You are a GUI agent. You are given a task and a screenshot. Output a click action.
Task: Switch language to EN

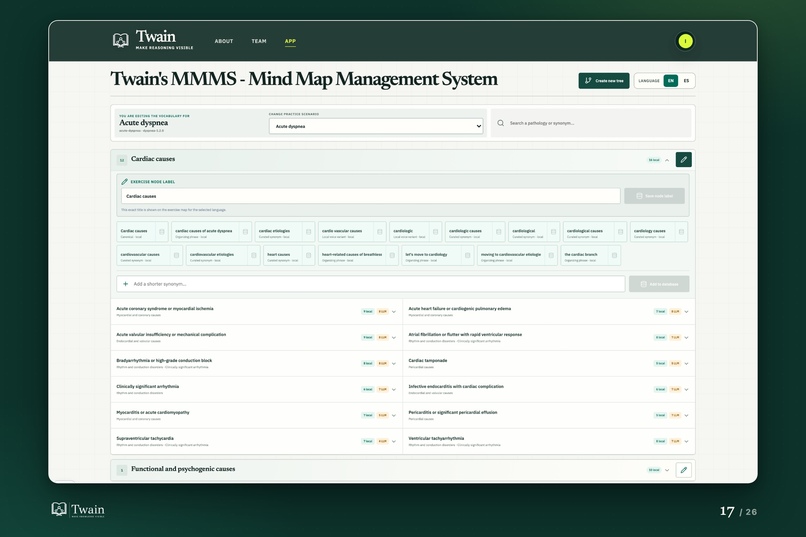(670, 81)
